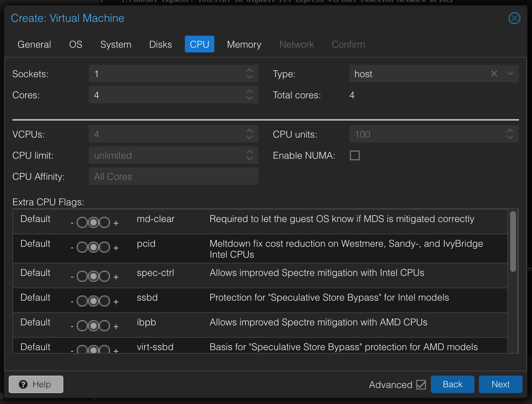Set ibpb flag to default (middle radio)

(x=94, y=326)
